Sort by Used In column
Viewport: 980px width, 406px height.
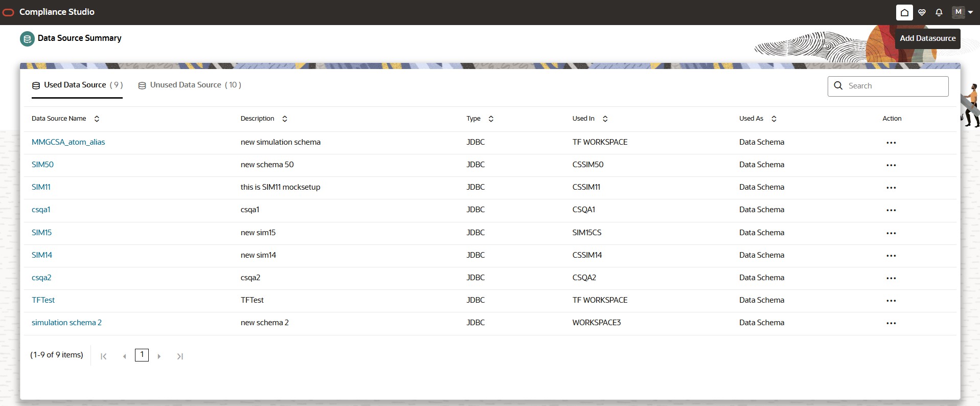[605, 119]
